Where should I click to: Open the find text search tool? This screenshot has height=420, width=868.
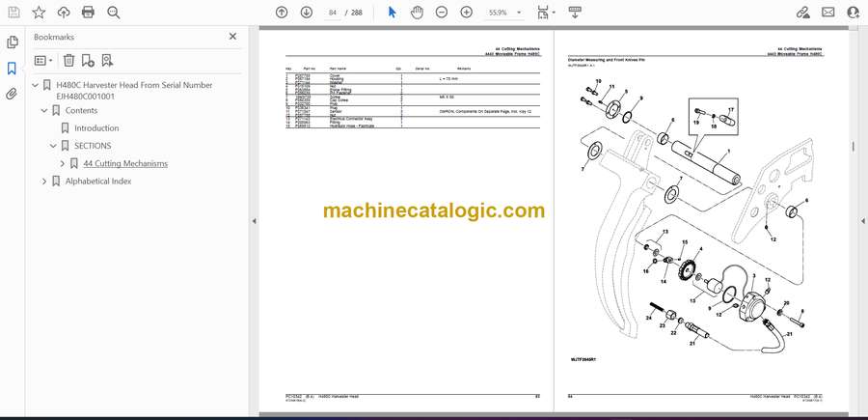[114, 13]
